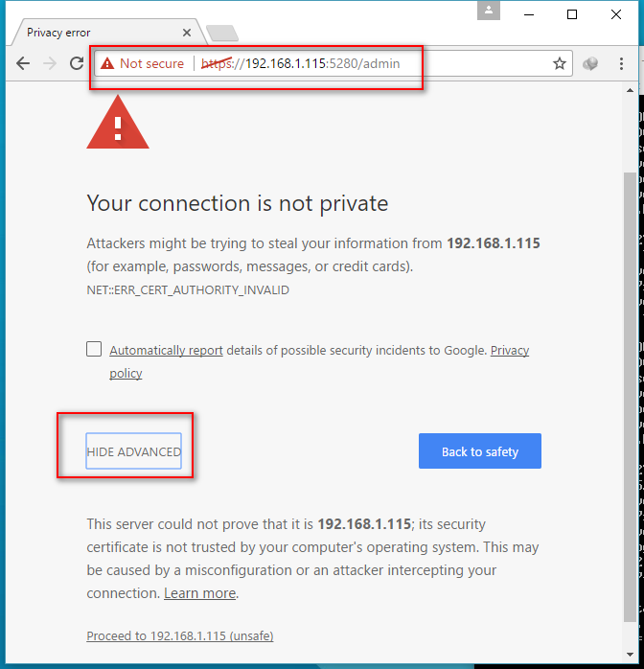Click the Automatically report link
This screenshot has width=644, height=669.
coord(166,351)
